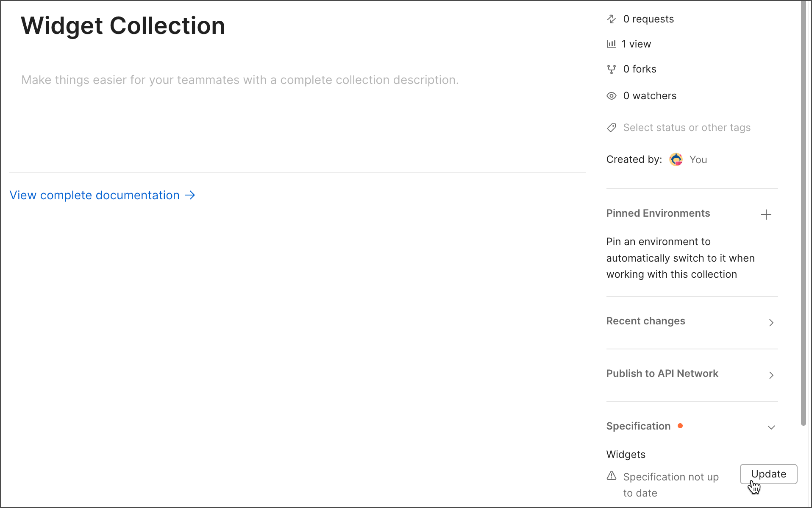Click the Pinned Environments heading
The width and height of the screenshot is (812, 508).
point(658,213)
